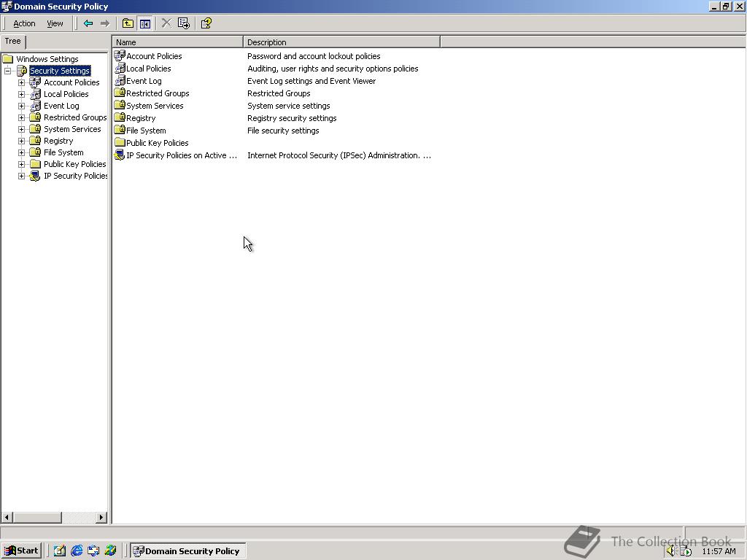Click 'Event Log settings and Event Viewer' text
This screenshot has width=747, height=560.
point(311,81)
